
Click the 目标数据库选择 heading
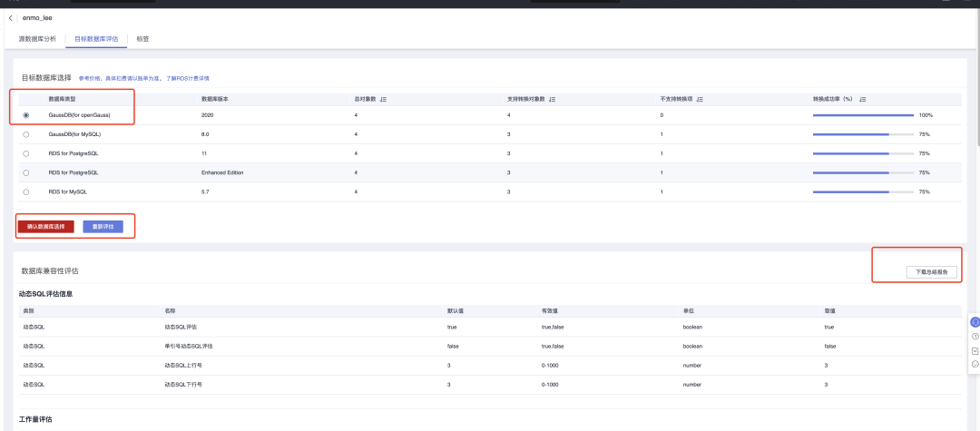click(46, 78)
